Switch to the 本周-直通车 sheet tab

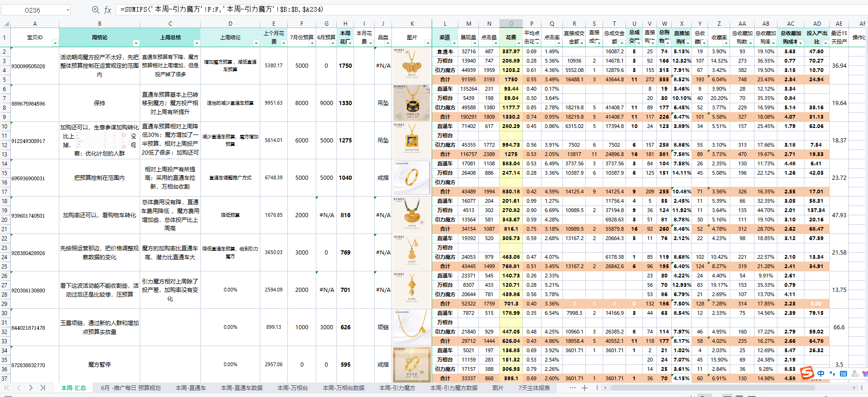click(191, 388)
